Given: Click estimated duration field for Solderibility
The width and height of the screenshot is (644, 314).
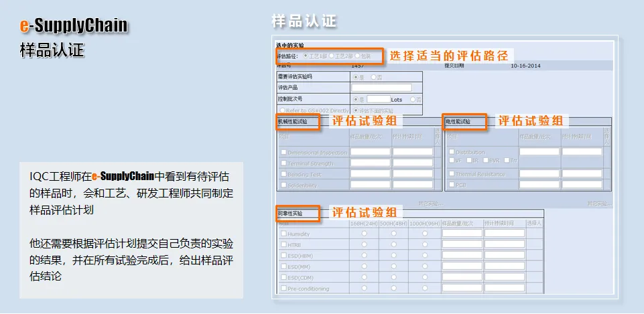Looking at the screenshot, I should coord(413,185).
